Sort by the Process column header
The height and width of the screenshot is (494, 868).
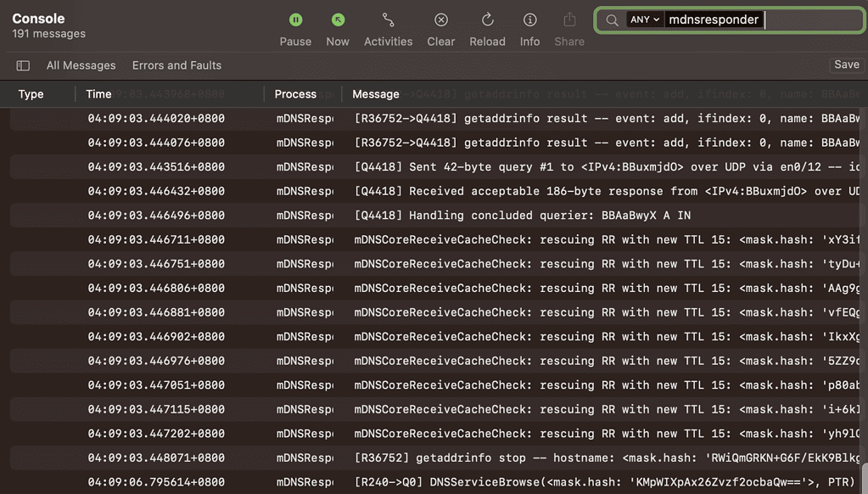(295, 94)
